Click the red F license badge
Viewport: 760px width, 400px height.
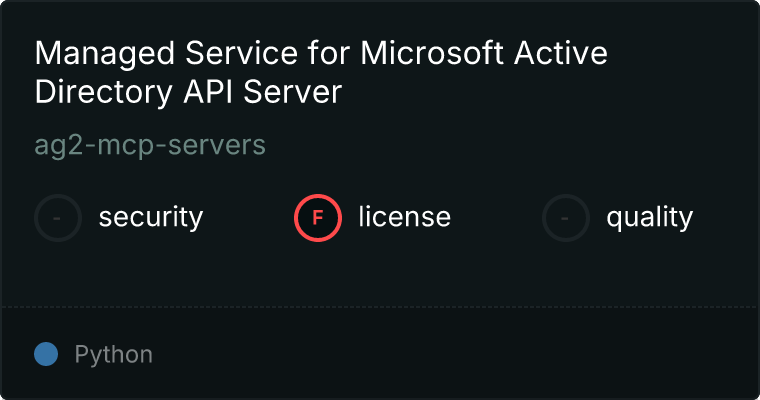(318, 217)
